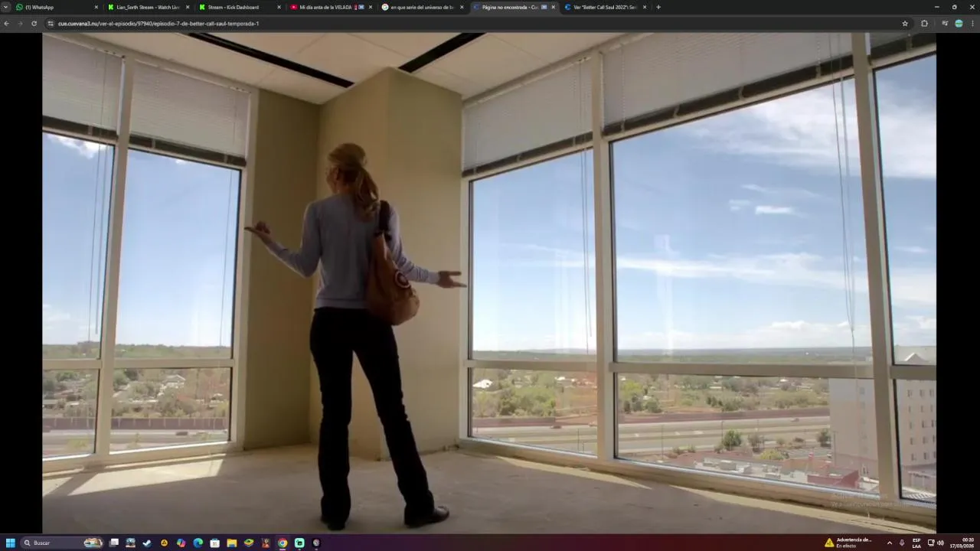Open the Stream - Kick Dashboard tab
980x551 pixels.
point(240,7)
